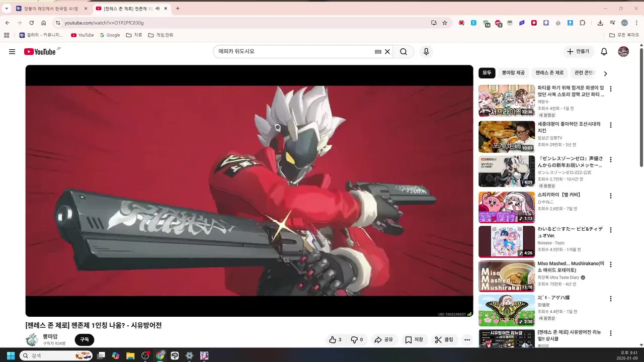
Task: Click the browser address bar URL
Action: 104,23
